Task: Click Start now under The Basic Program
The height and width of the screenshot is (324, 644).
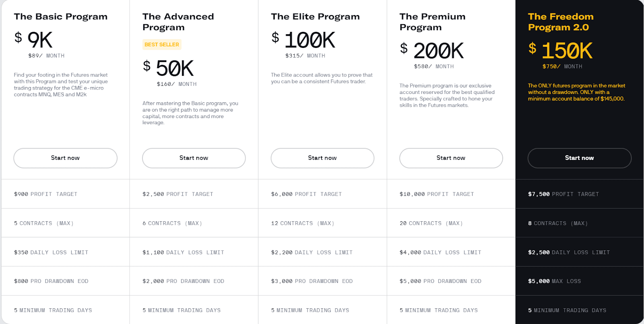Action: click(65, 158)
